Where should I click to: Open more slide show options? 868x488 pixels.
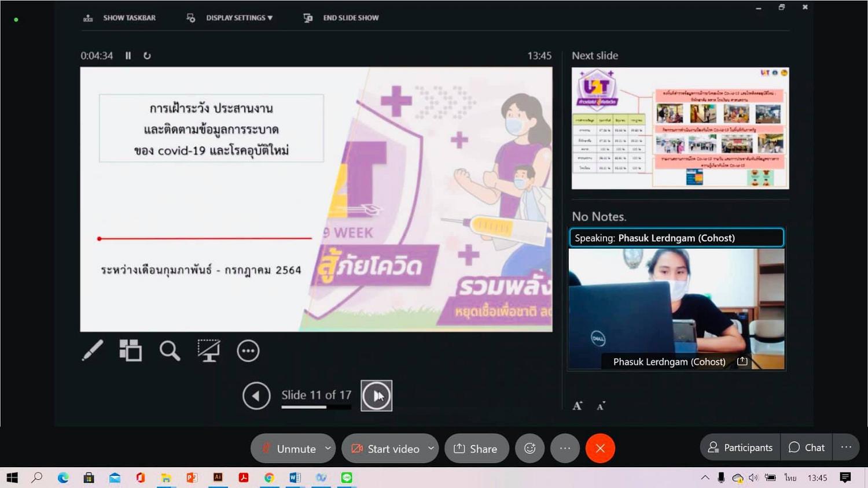coord(248,350)
